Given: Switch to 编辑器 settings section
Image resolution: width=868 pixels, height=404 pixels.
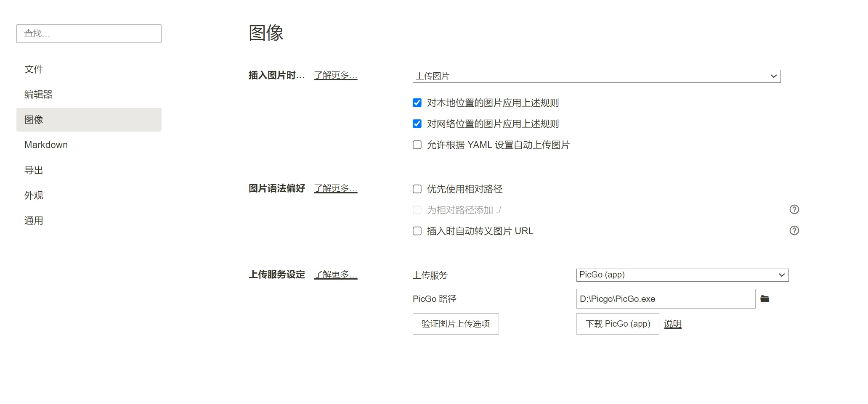Looking at the screenshot, I should click(38, 95).
